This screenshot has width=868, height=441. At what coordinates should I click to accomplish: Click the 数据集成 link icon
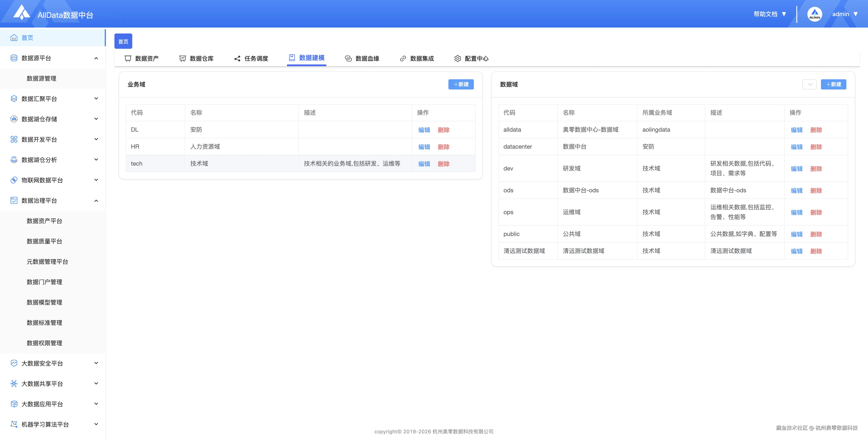[403, 59]
